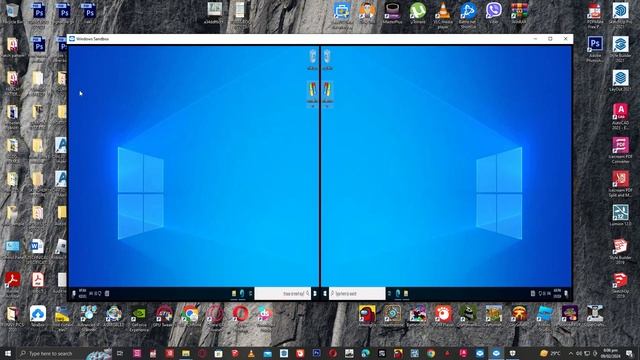Open Chrome from the host taskbar
This screenshot has height=360, width=640.
(431, 353)
